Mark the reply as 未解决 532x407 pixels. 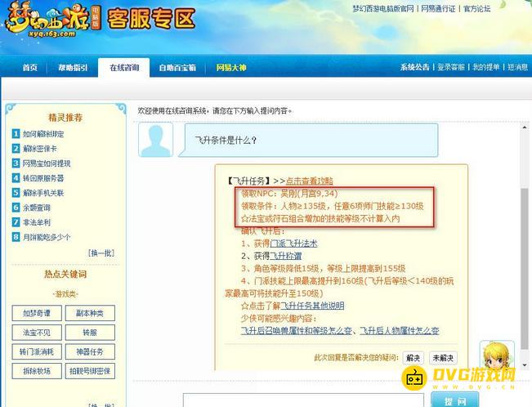pyautogui.click(x=443, y=358)
